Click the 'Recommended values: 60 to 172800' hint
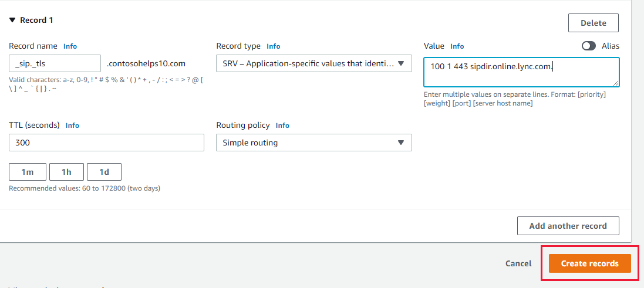 [x=85, y=189]
